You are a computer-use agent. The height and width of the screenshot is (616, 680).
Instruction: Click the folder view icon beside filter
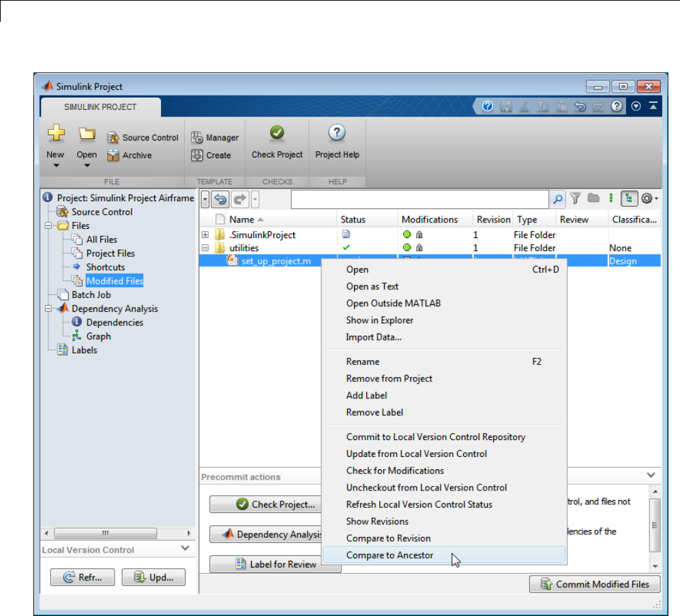click(x=593, y=199)
